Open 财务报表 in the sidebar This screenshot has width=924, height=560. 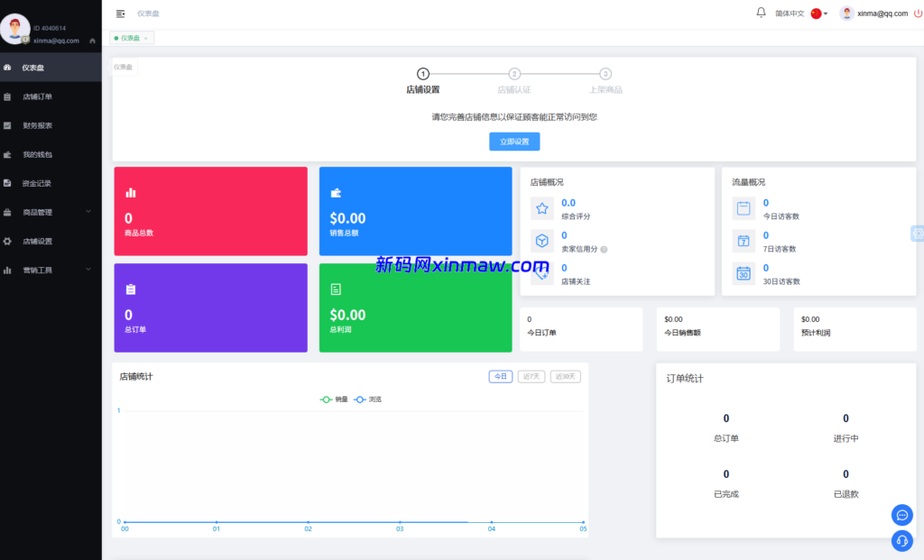coord(51,125)
